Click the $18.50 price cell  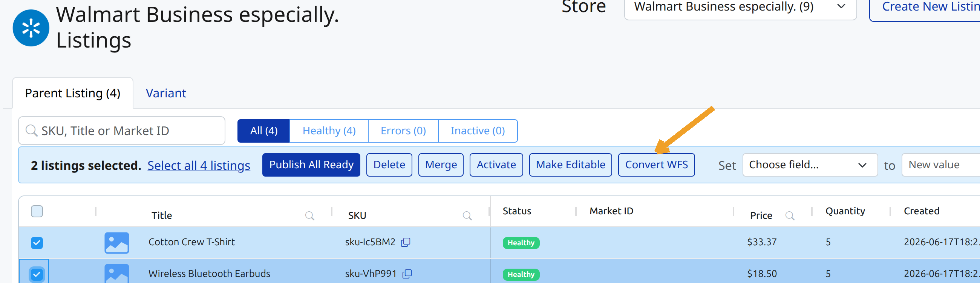click(762, 274)
